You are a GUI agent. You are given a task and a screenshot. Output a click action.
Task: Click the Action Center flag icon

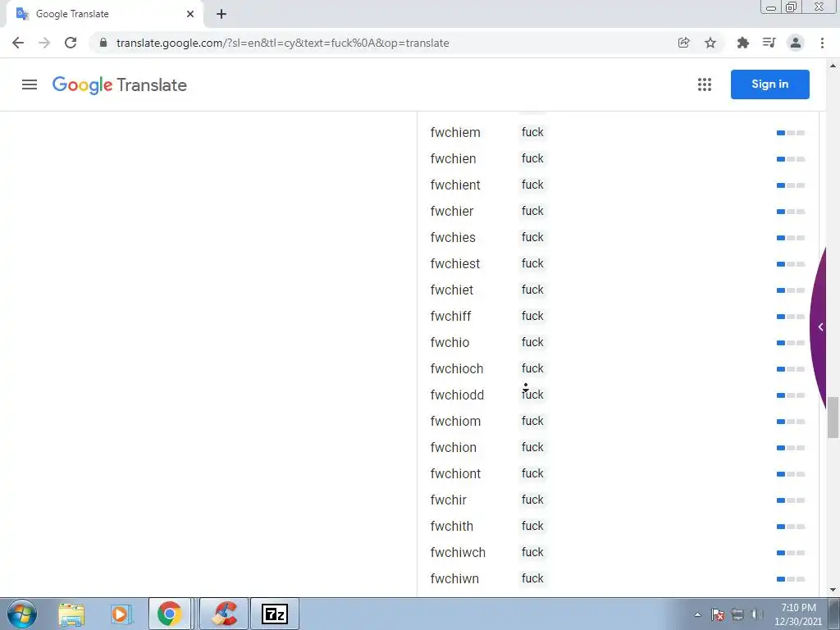718,614
